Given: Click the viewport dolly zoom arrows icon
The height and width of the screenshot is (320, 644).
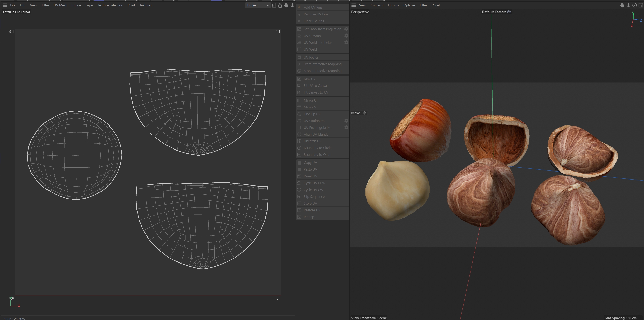Looking at the screenshot, I should point(628,5).
